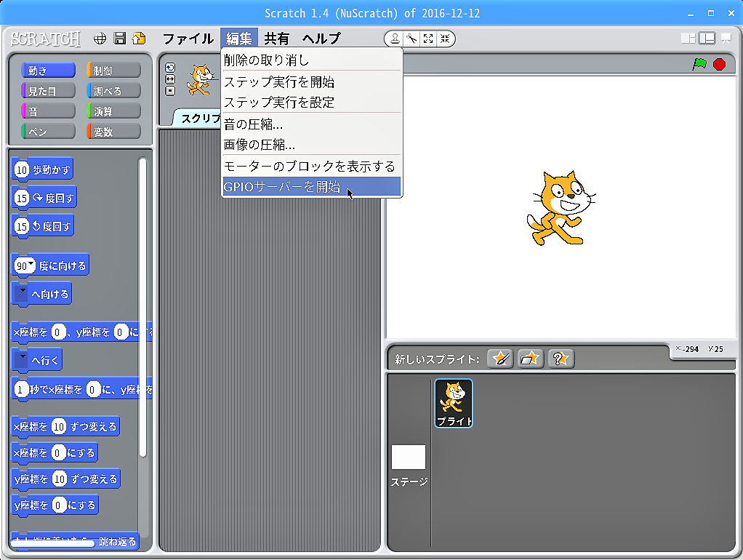Open direction dropdown on 度に向ける block
Image resolution: width=743 pixels, height=560 pixels.
[31, 264]
